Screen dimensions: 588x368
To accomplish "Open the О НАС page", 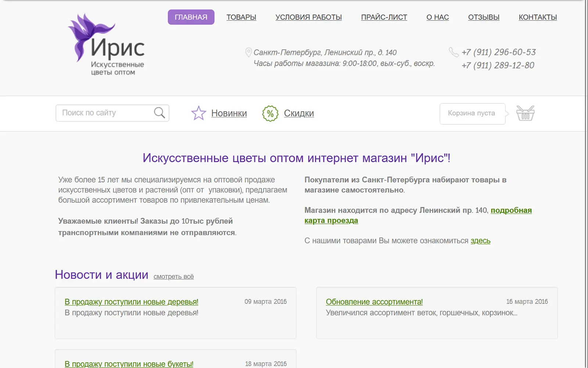I will tap(438, 17).
